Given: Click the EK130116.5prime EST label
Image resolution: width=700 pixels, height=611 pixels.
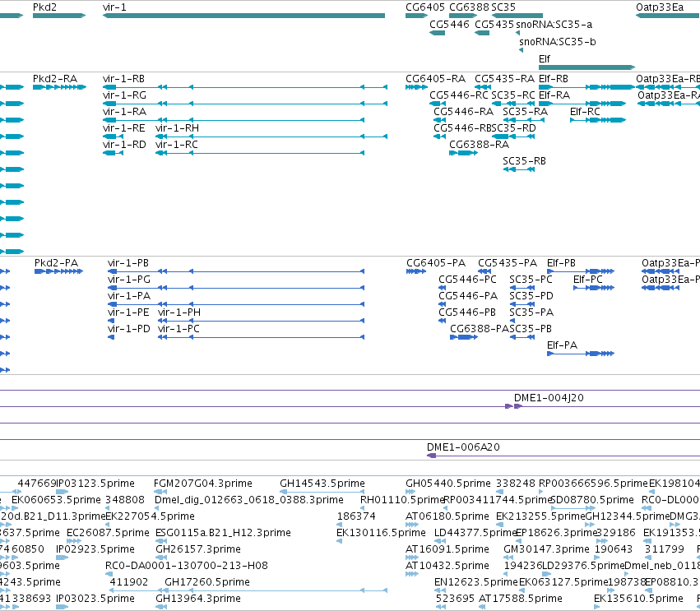Looking at the screenshot, I should [x=381, y=533].
